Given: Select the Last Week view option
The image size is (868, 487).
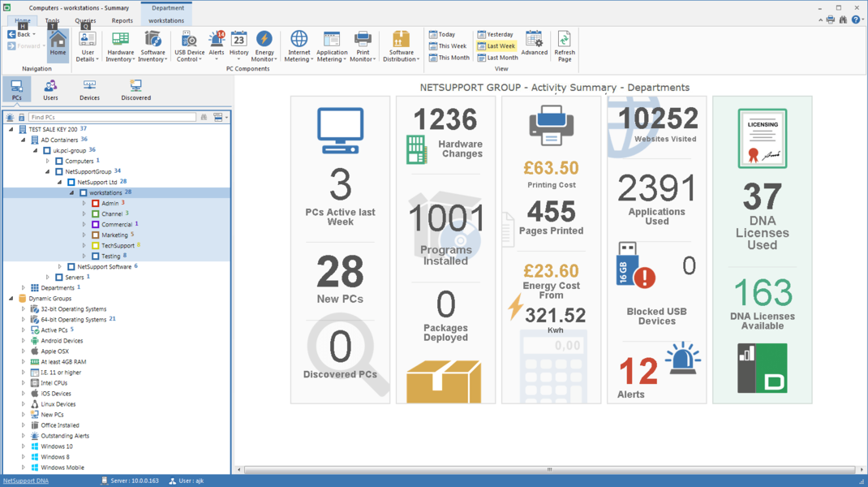Looking at the screenshot, I should 496,46.
